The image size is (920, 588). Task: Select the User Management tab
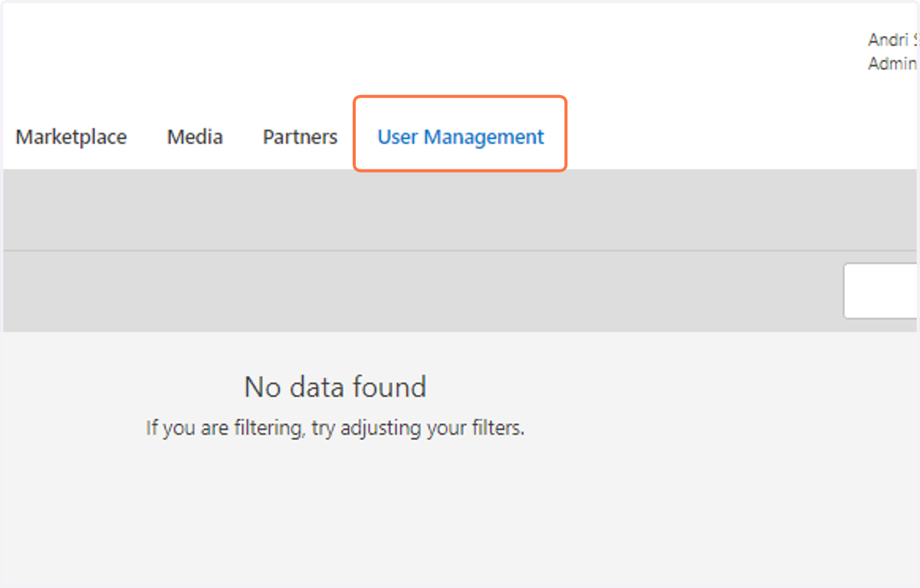coord(461,137)
